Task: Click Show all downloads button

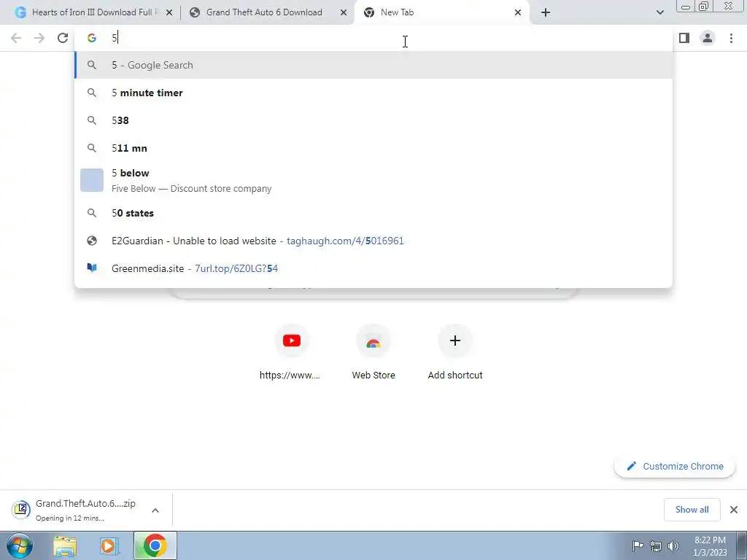Action: tap(692, 510)
